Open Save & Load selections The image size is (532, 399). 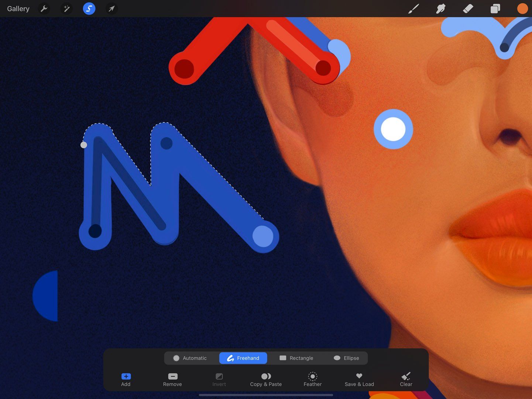pos(359,379)
